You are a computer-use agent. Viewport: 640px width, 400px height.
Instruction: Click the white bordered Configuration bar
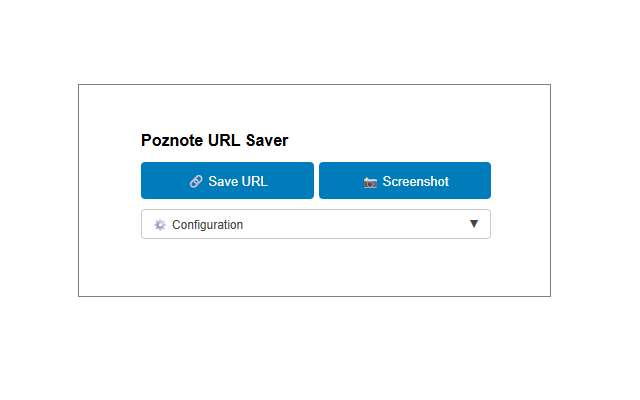(316, 224)
